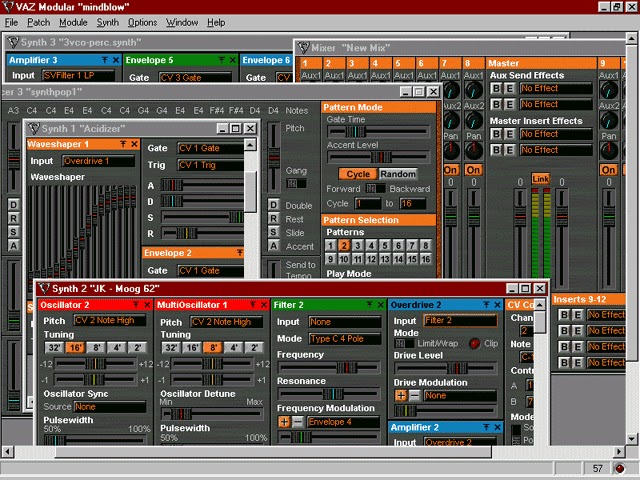
Task: Adjust Gate Time slider in Pattern Mode
Action: (x=378, y=131)
